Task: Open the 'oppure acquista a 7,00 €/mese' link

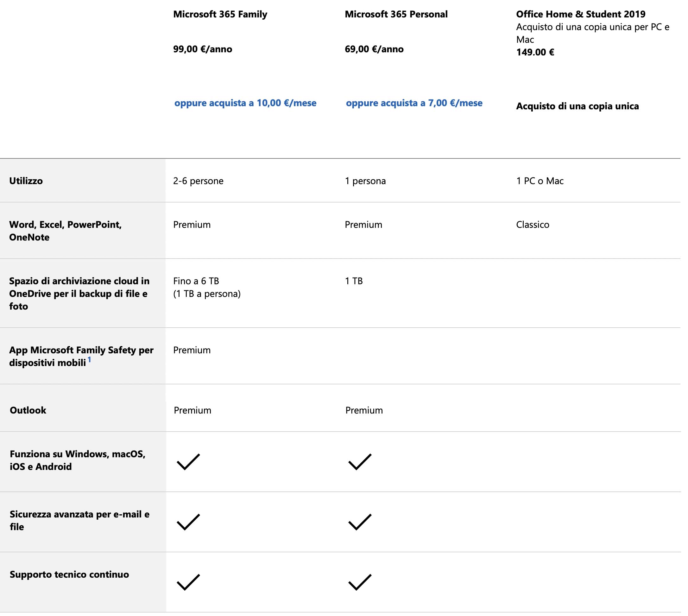Action: [x=414, y=103]
